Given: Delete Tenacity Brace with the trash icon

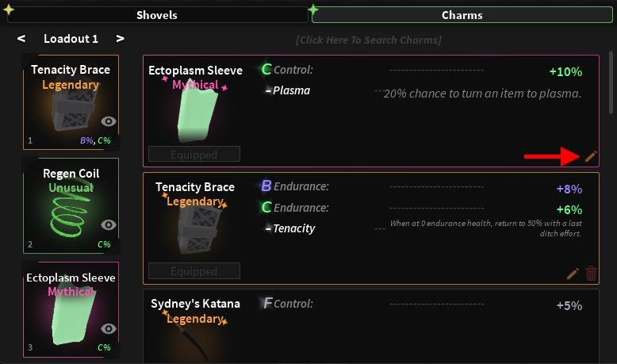Looking at the screenshot, I should (x=591, y=274).
